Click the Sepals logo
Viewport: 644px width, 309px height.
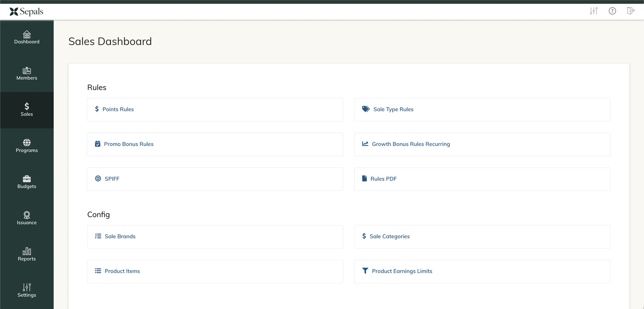26,12
